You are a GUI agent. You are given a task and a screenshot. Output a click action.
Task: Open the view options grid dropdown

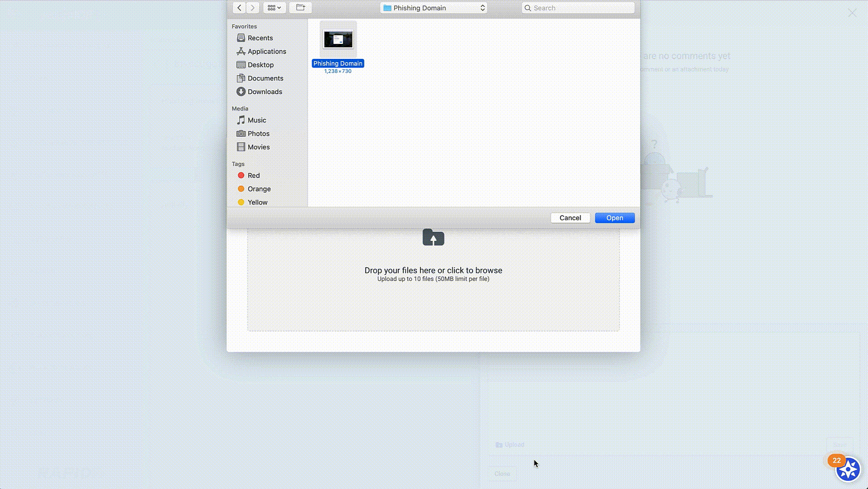[x=274, y=8]
